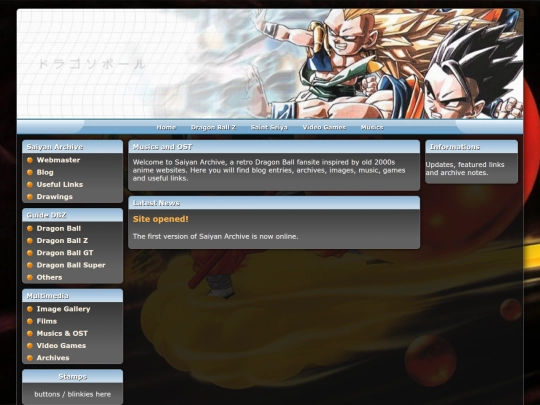Screen dimensions: 540x405
Task: Click the Latest News panel heading
Action: tap(156, 203)
